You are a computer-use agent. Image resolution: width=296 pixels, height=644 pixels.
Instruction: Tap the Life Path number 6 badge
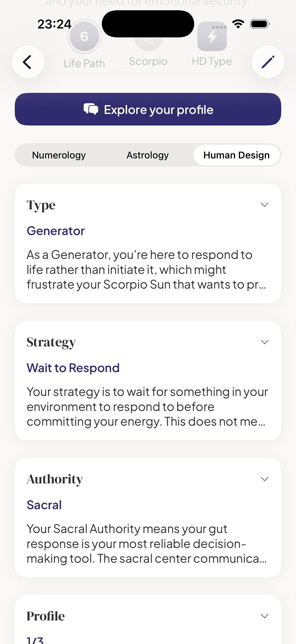click(84, 37)
